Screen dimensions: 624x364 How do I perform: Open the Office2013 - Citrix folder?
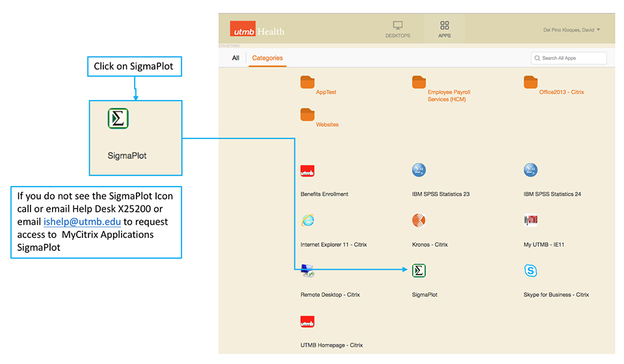[530, 83]
